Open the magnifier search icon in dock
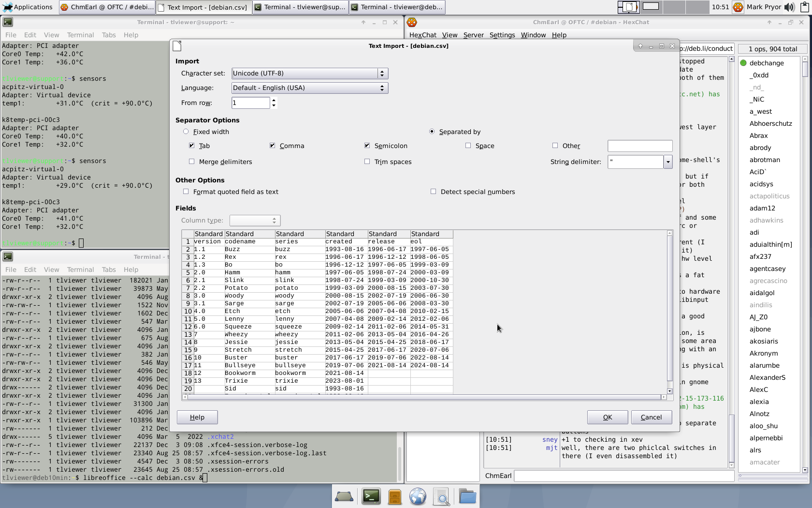This screenshot has height=508, width=812. point(441,496)
